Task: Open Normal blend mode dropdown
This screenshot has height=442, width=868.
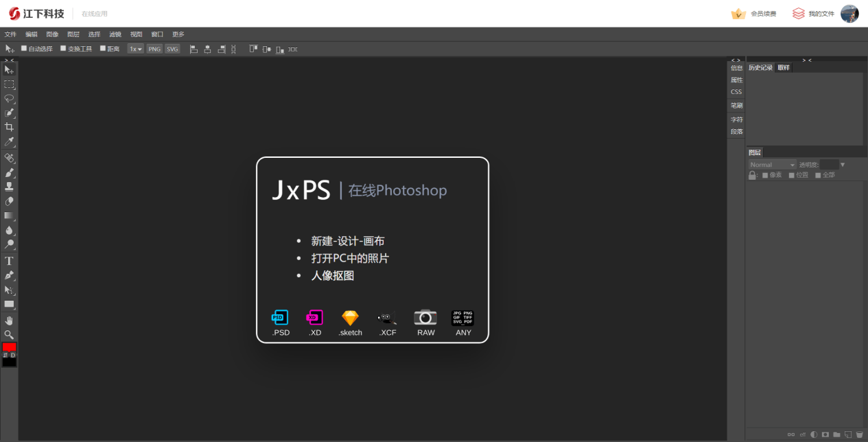Action: [x=772, y=165]
